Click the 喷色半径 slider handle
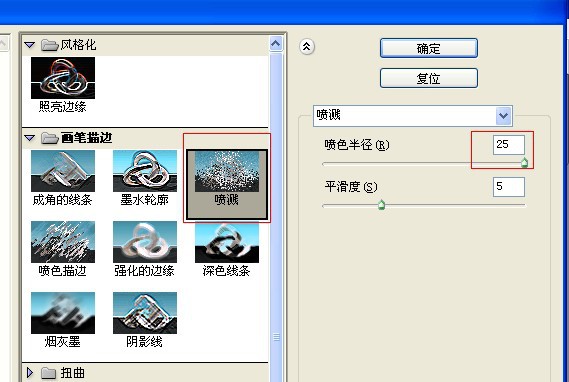The height and width of the screenshot is (382, 569). click(x=524, y=163)
